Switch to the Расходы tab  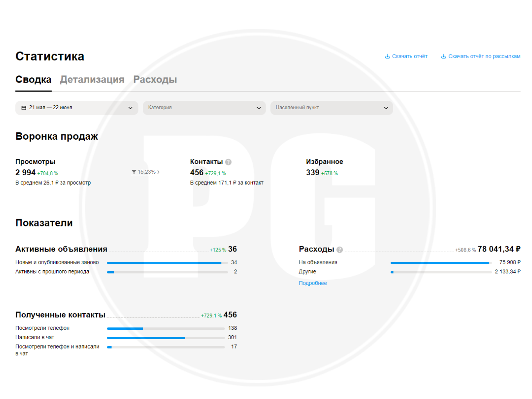click(155, 80)
